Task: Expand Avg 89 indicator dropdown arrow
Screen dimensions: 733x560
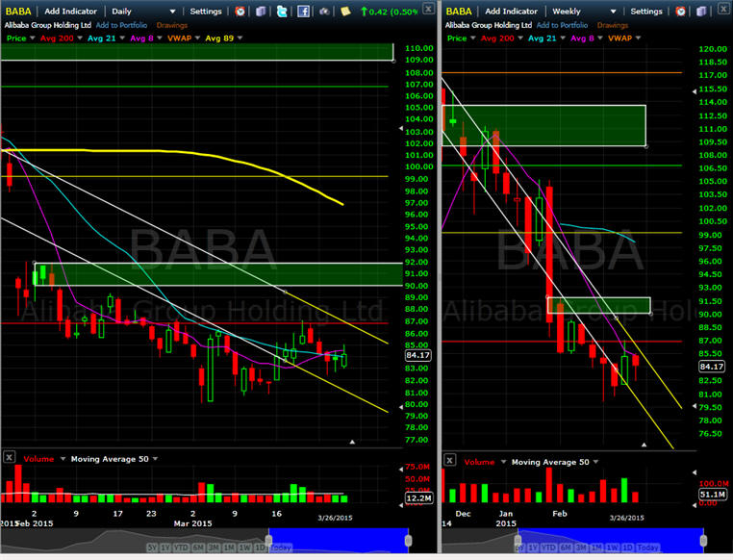Action: pos(239,38)
